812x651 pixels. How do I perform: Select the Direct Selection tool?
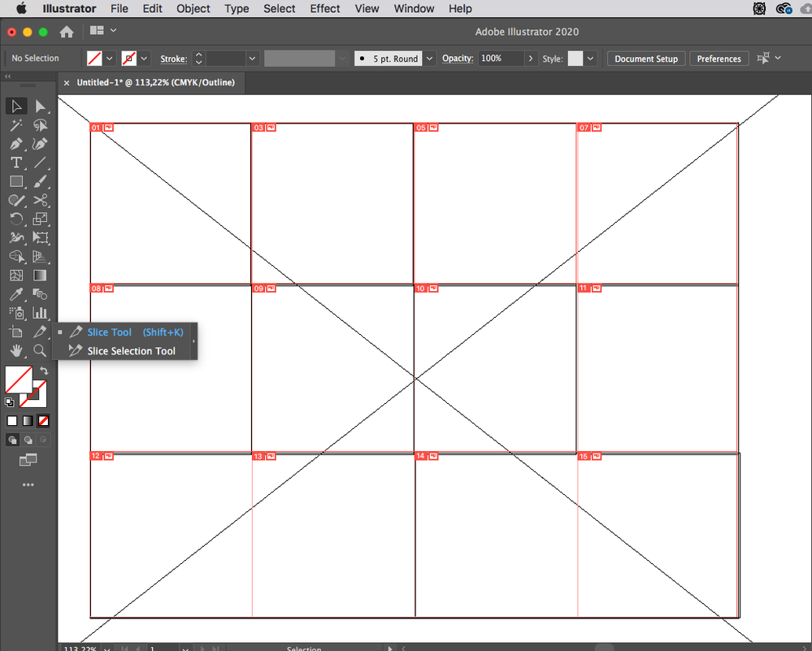pos(40,106)
